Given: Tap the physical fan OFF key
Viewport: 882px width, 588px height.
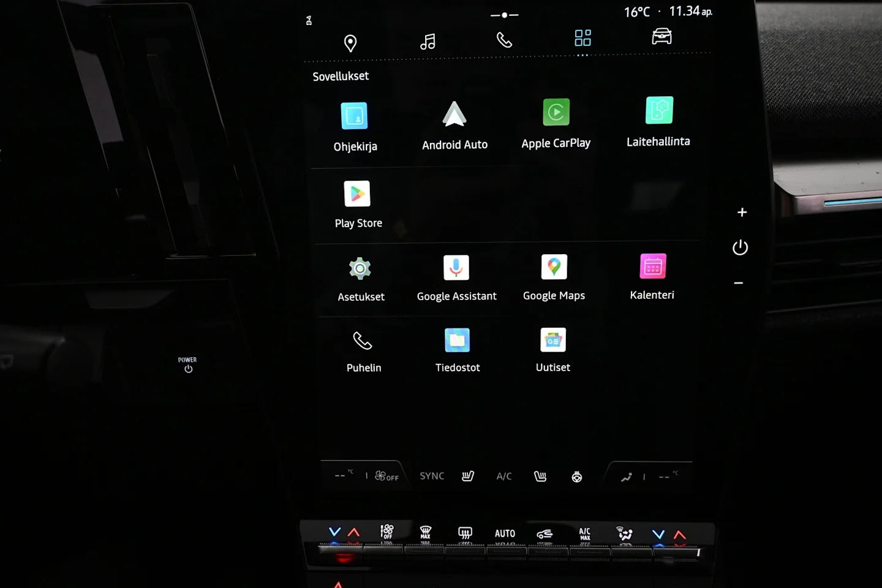Looking at the screenshot, I should click(387, 531).
